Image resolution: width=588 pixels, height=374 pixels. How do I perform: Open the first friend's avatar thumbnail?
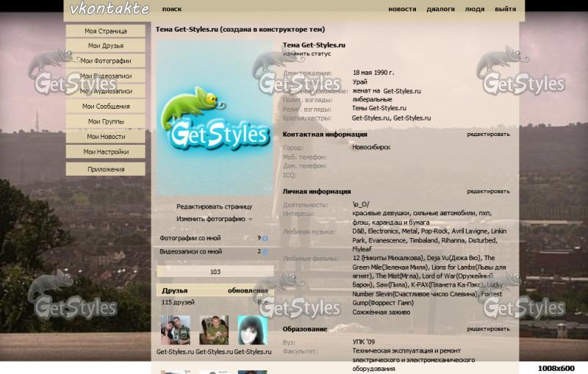pyautogui.click(x=175, y=330)
